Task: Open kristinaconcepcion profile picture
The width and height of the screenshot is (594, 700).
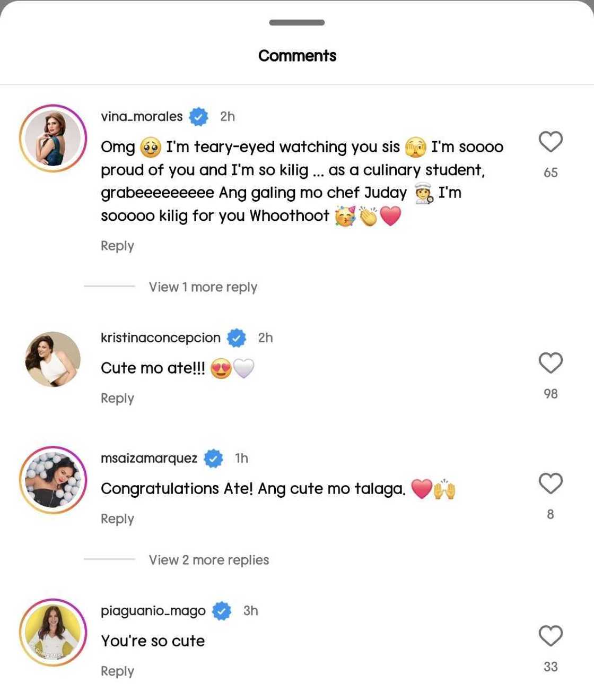Action: (x=53, y=359)
